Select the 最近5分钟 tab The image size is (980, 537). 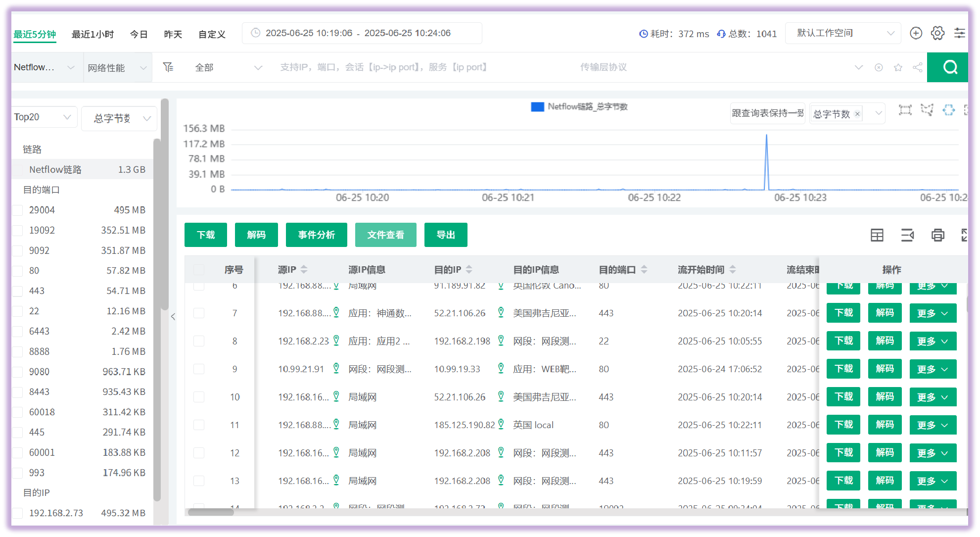[x=35, y=34]
